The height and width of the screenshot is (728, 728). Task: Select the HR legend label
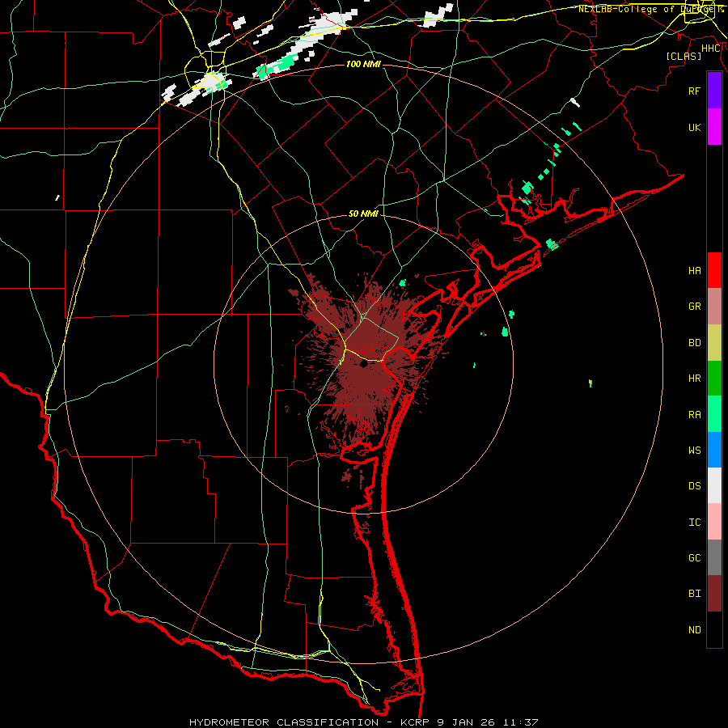coord(694,379)
